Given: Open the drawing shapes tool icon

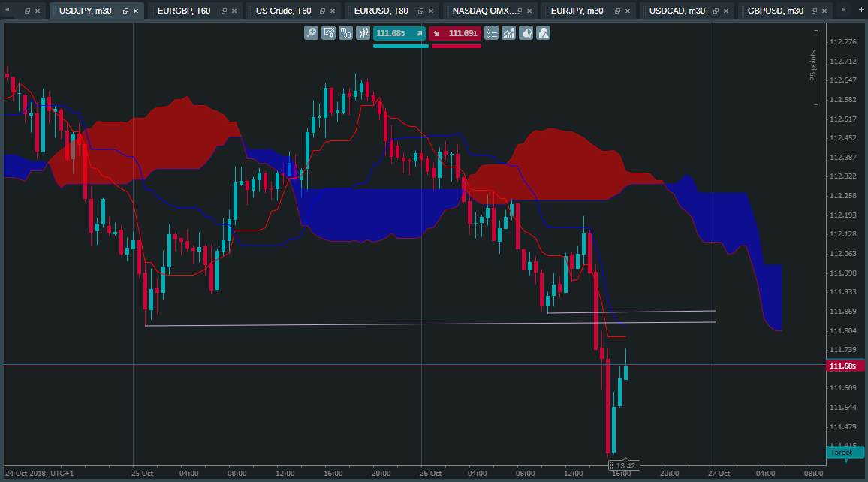Looking at the screenshot, I should (543, 33).
